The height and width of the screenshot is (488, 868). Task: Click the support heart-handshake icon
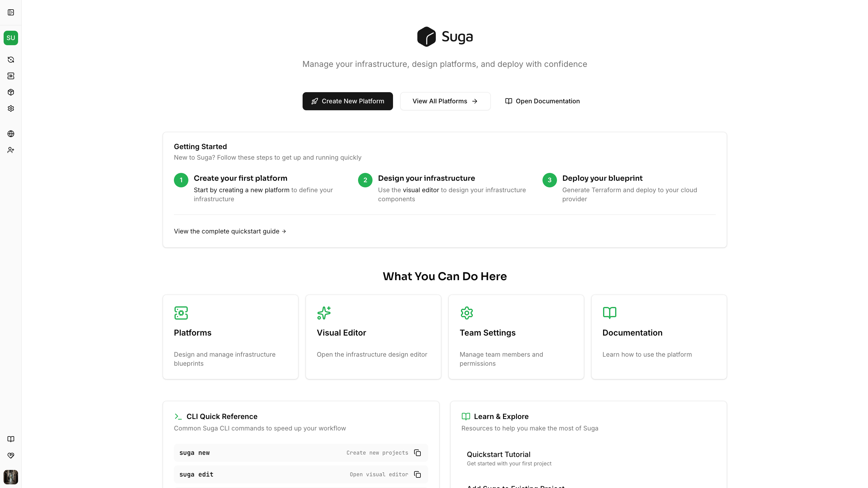coord(11,455)
